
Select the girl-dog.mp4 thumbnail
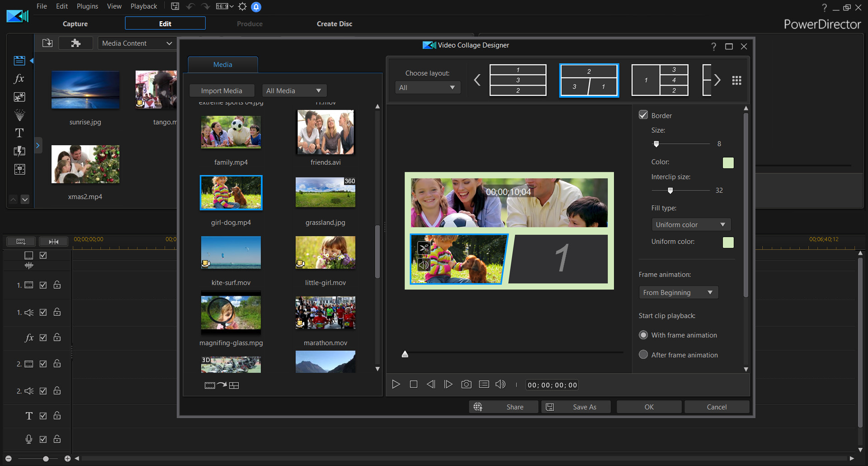point(231,192)
